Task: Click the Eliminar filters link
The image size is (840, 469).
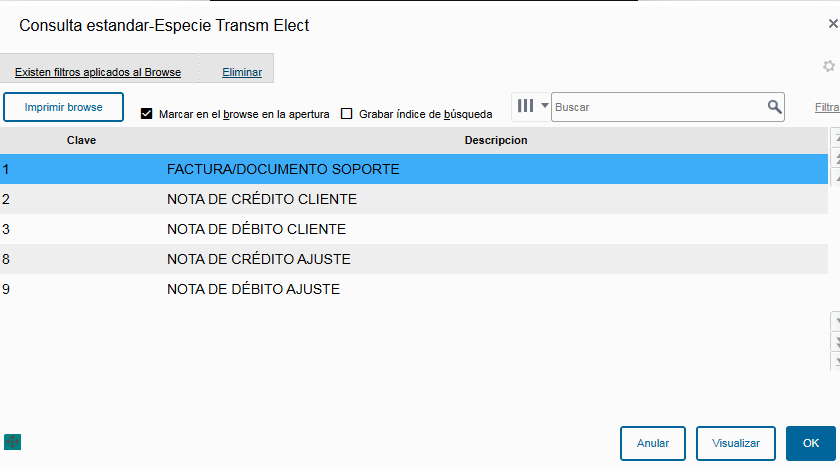Action: coord(242,72)
